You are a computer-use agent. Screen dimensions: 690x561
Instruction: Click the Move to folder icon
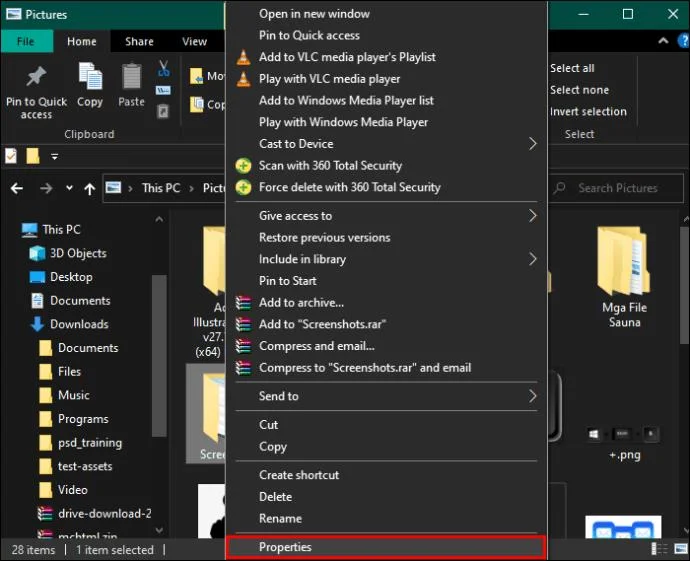(x=196, y=76)
